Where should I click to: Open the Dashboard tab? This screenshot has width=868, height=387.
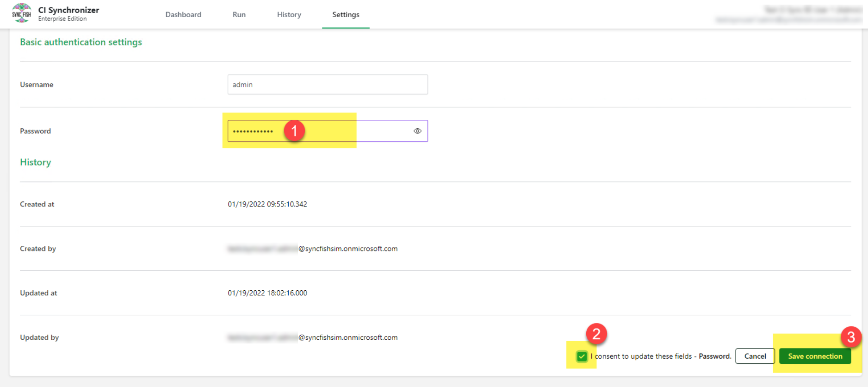183,14
